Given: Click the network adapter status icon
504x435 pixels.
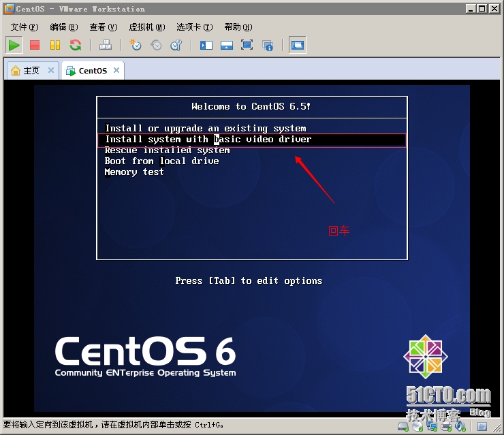Looking at the screenshot, I should click(432, 426).
